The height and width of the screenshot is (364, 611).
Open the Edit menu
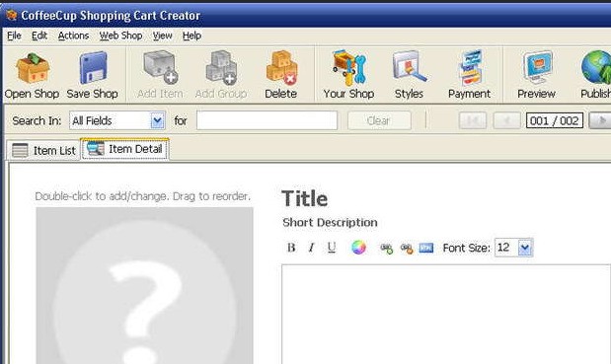click(x=39, y=36)
